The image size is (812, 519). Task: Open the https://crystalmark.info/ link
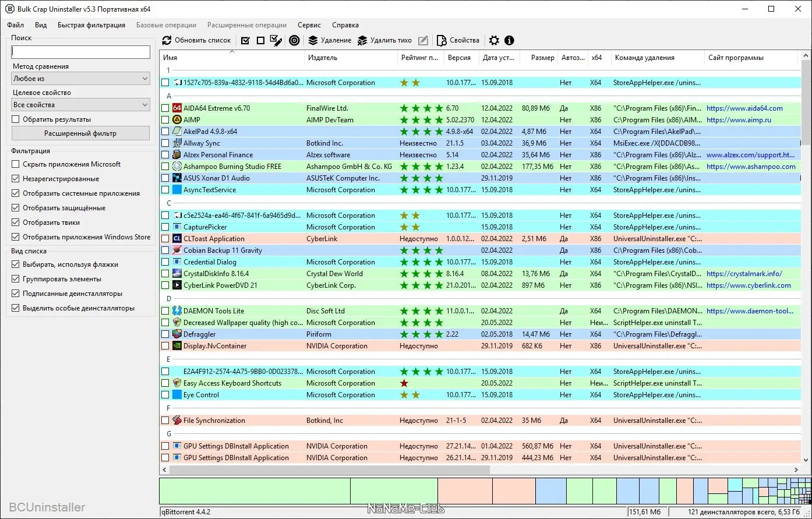coord(744,274)
